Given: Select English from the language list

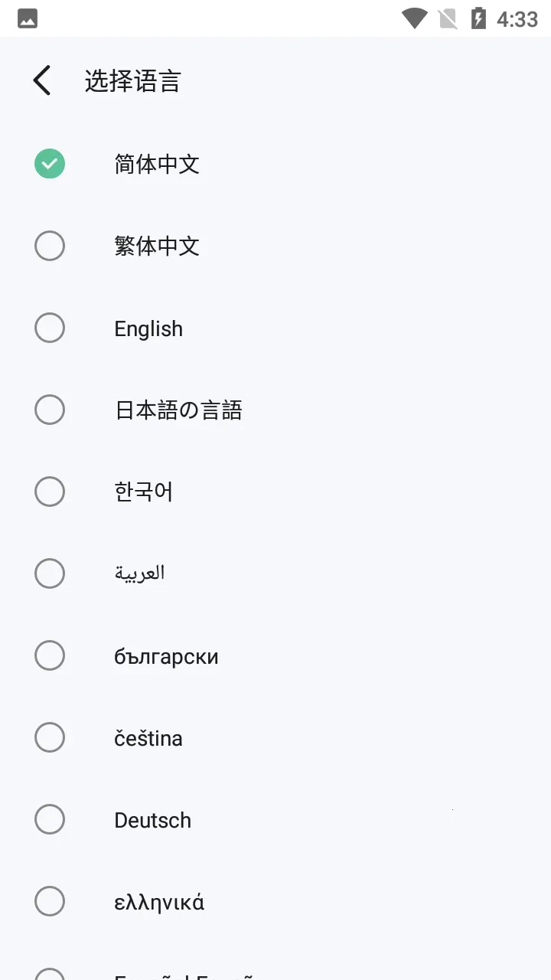Looking at the screenshot, I should coord(148,328).
